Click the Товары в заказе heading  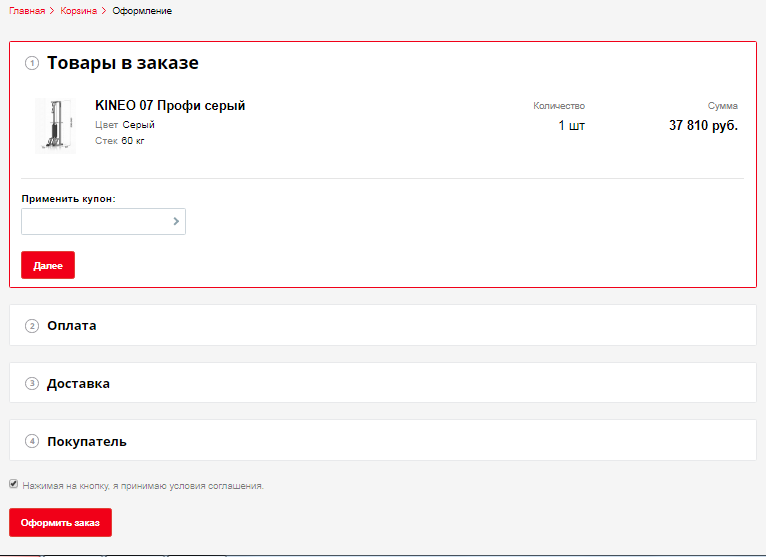click(123, 63)
